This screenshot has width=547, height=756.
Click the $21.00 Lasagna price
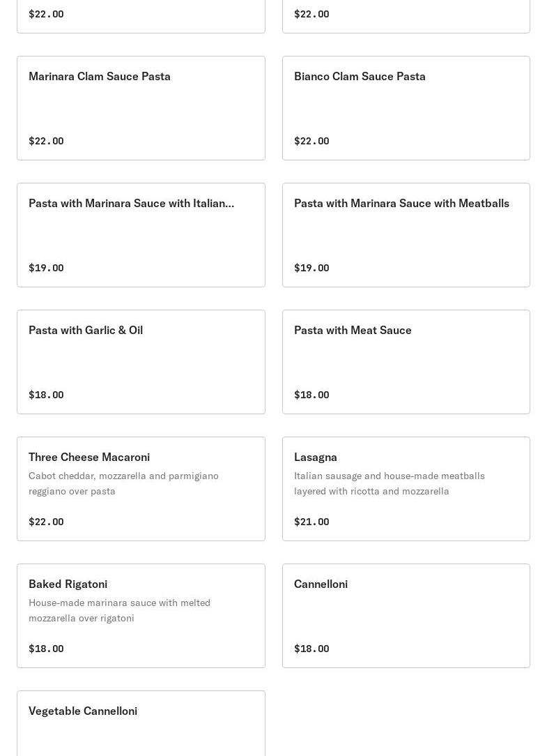point(311,522)
